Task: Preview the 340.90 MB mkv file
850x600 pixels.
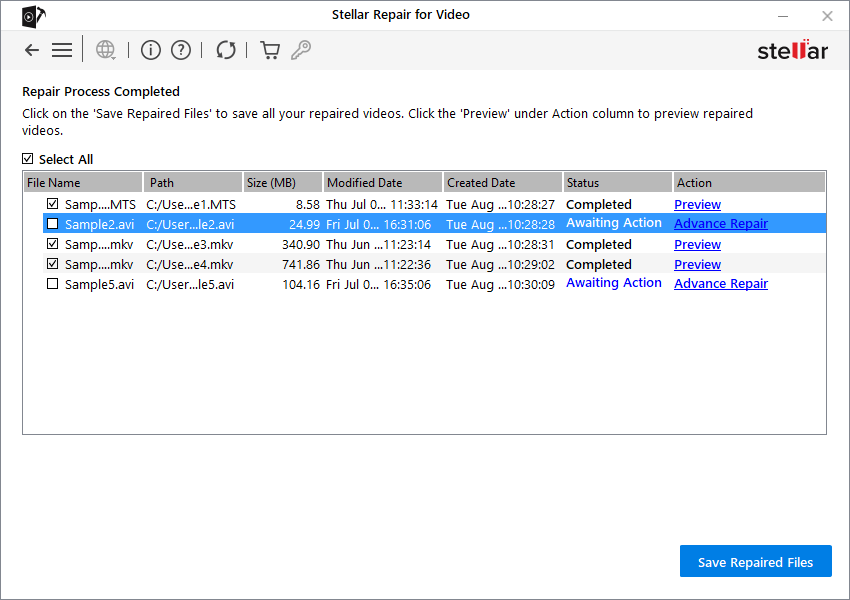Action: (697, 245)
